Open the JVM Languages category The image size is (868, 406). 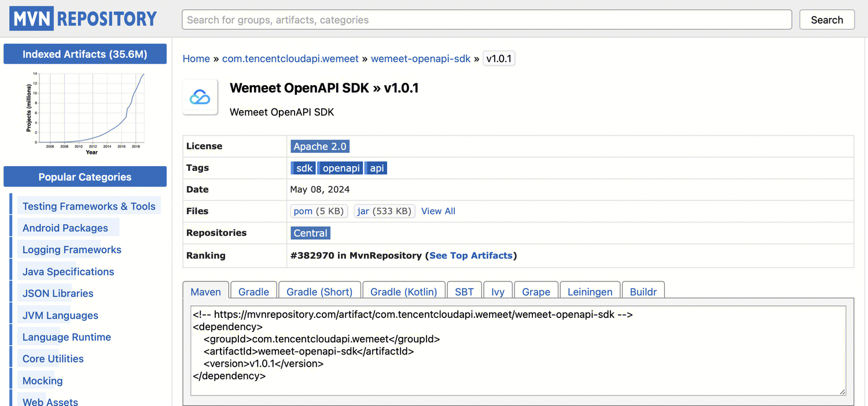(60, 315)
